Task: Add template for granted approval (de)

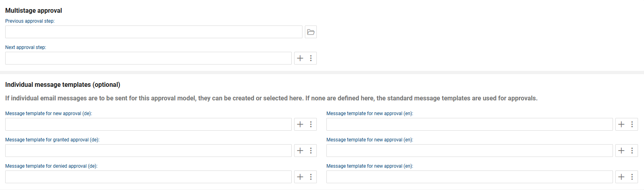Action: [300, 151]
